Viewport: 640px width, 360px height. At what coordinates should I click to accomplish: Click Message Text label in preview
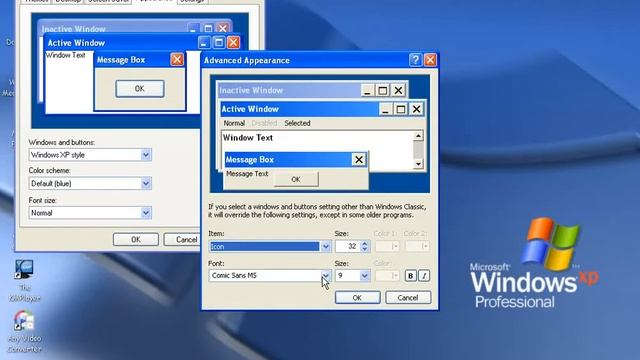coord(247,174)
